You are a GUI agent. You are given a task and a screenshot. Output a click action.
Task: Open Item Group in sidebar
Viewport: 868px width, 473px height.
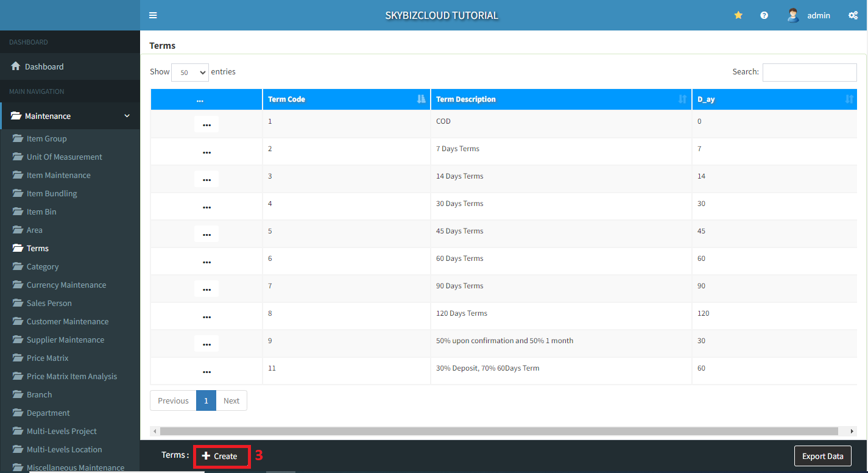(x=46, y=138)
